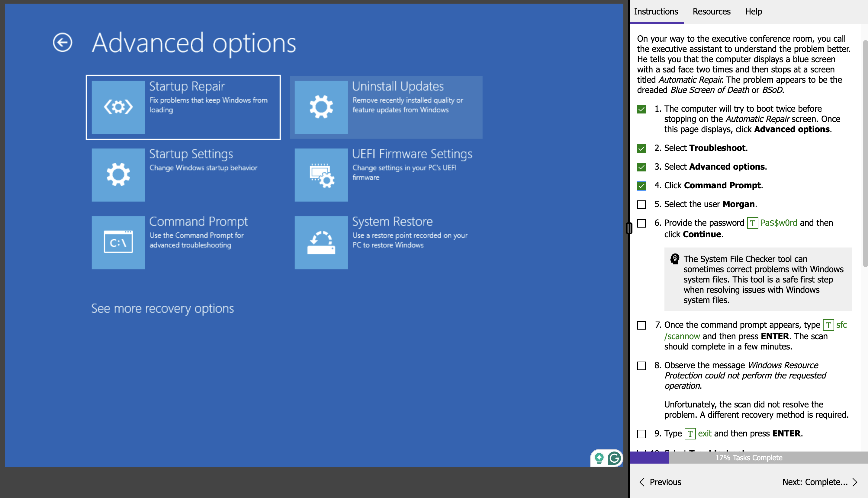Check step 7 sfc /scannow checkbox

tap(641, 325)
